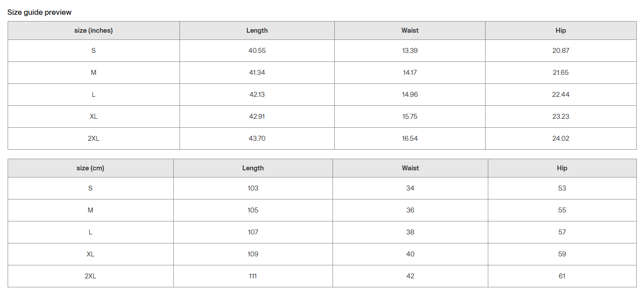Click the "Size guide preview" heading
The width and height of the screenshot is (644, 299).
[x=39, y=12]
